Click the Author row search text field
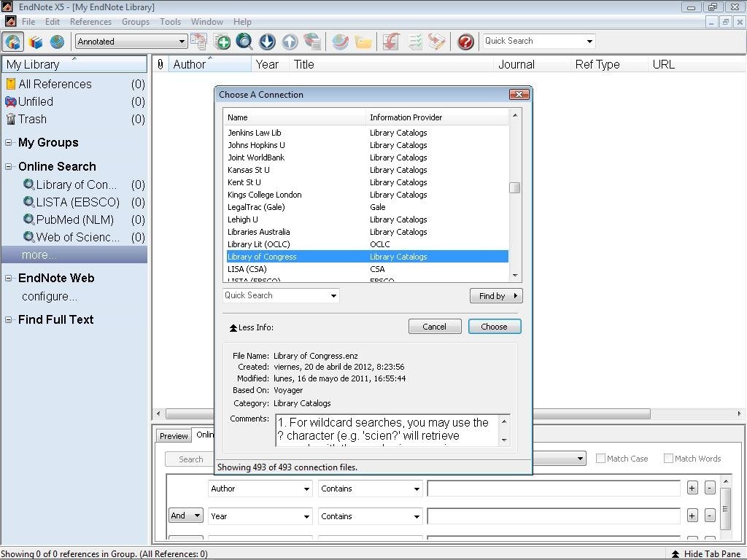The image size is (747, 560). click(554, 489)
